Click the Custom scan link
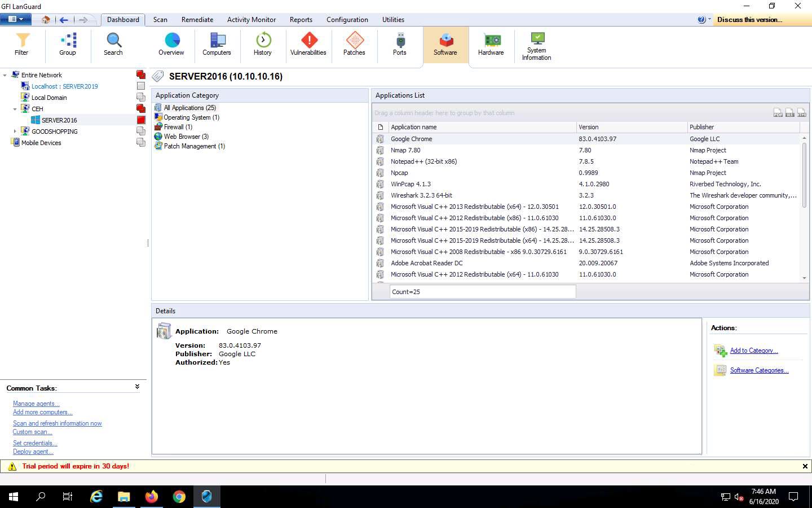This screenshot has height=508, width=812. (33, 432)
